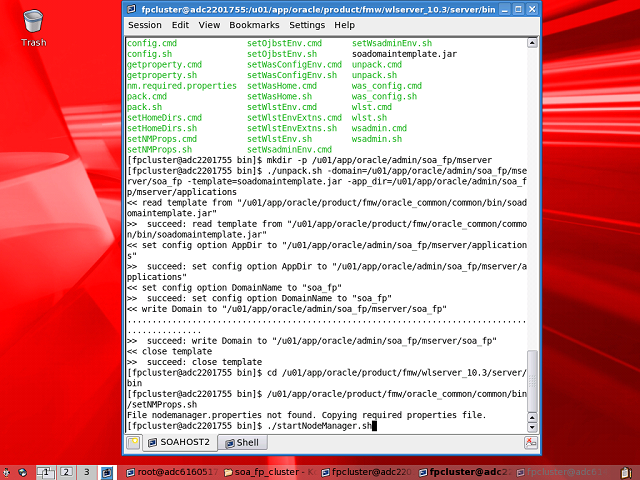640x480 pixels.
Task: Click the setHomeDirs.sh file name
Action: click(162, 128)
